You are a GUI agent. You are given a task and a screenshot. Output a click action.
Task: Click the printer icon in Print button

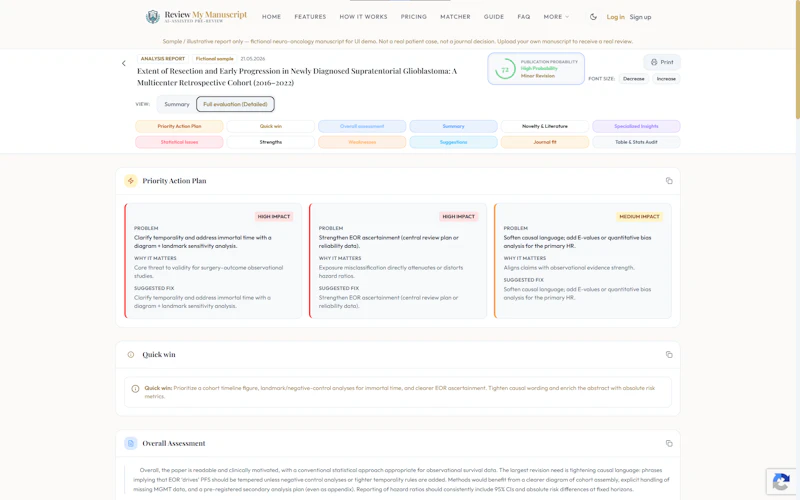coord(654,62)
